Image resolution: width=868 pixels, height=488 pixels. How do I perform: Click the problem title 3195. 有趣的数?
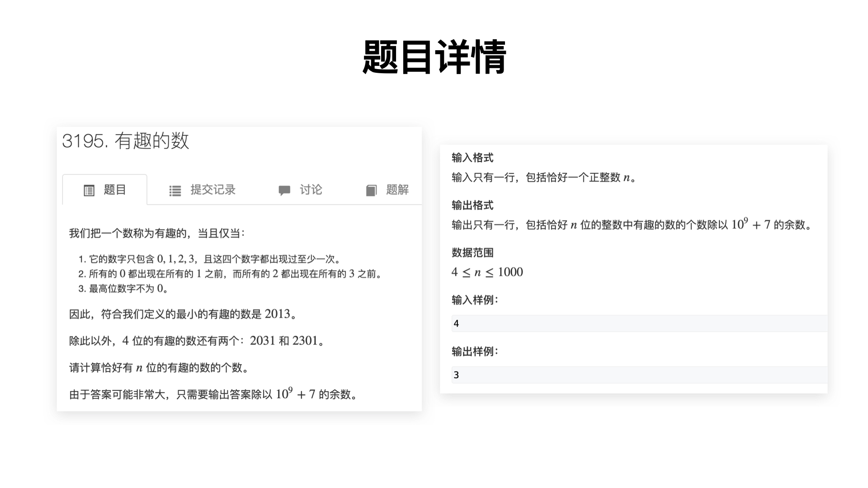point(125,141)
